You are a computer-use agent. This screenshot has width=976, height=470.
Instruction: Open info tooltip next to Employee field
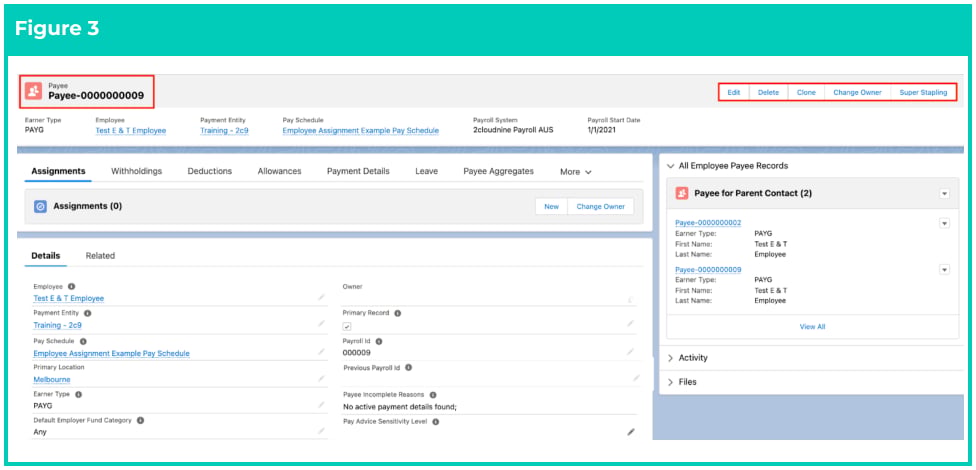coord(72,286)
